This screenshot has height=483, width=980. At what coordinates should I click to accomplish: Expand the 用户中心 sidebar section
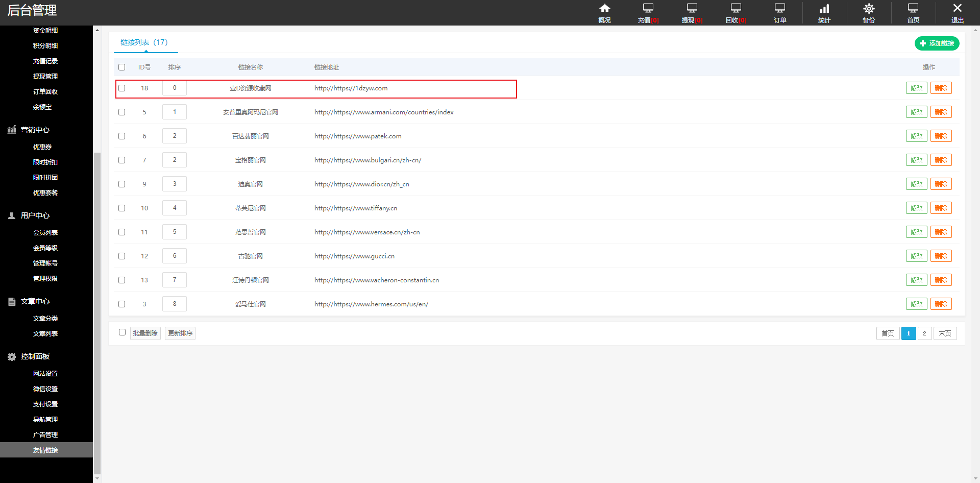tap(35, 215)
